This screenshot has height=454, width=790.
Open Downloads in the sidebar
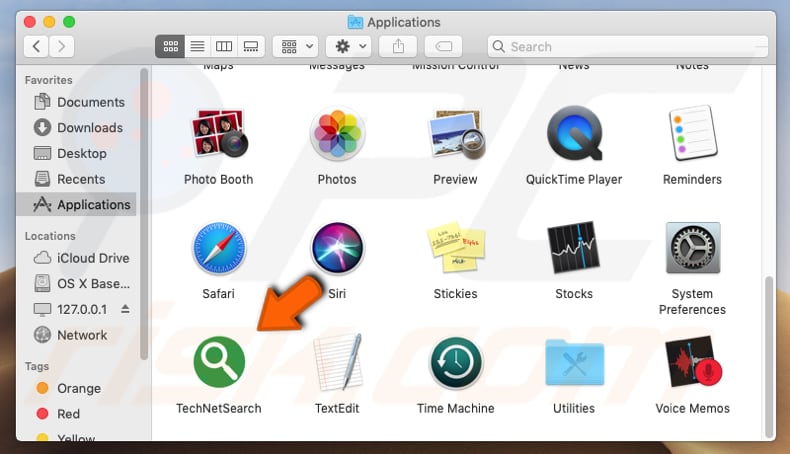pos(78,127)
